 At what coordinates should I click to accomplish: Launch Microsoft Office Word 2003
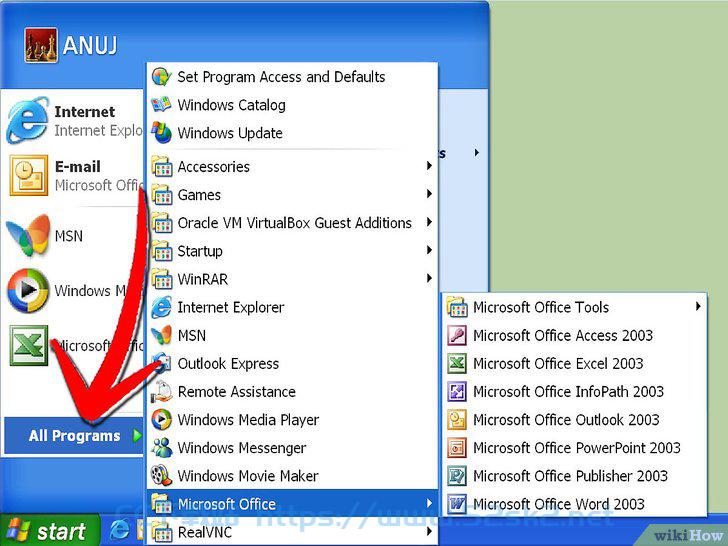(x=574, y=504)
